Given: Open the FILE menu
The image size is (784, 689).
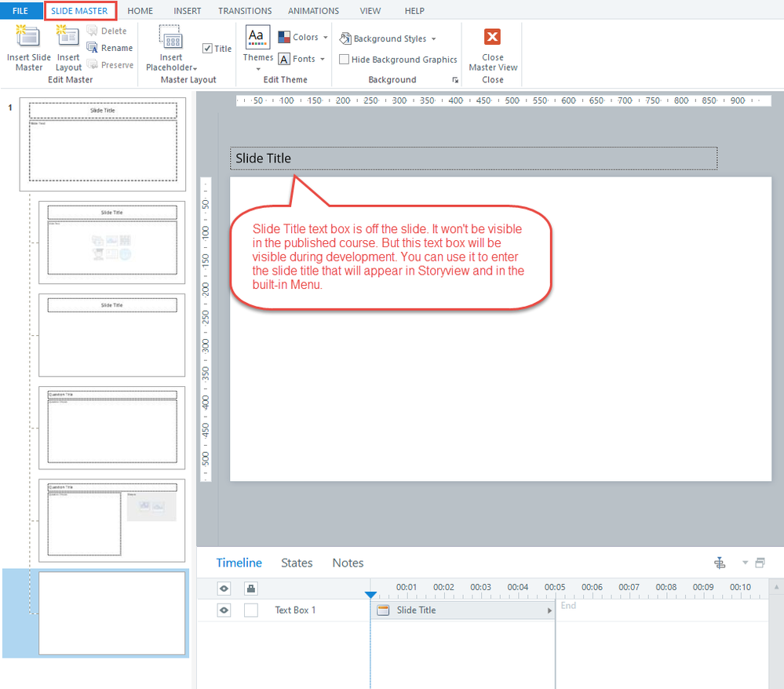Looking at the screenshot, I should 20,11.
